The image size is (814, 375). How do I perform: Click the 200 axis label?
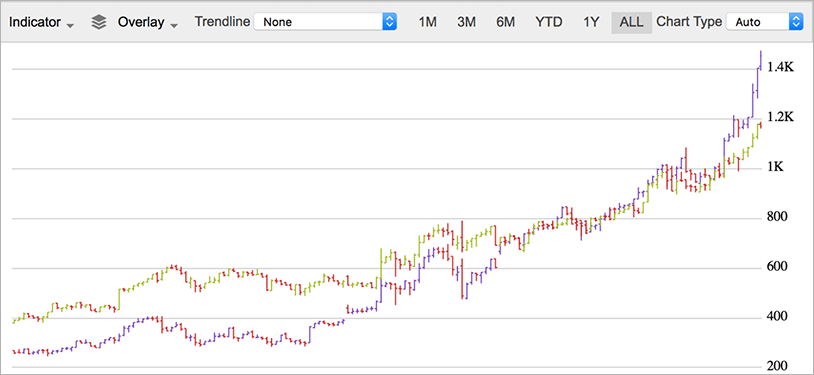[x=777, y=366]
